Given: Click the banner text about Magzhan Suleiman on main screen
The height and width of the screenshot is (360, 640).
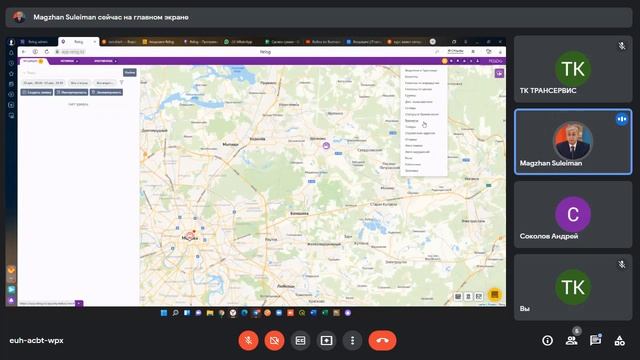Looking at the screenshot, I should (x=111, y=18).
